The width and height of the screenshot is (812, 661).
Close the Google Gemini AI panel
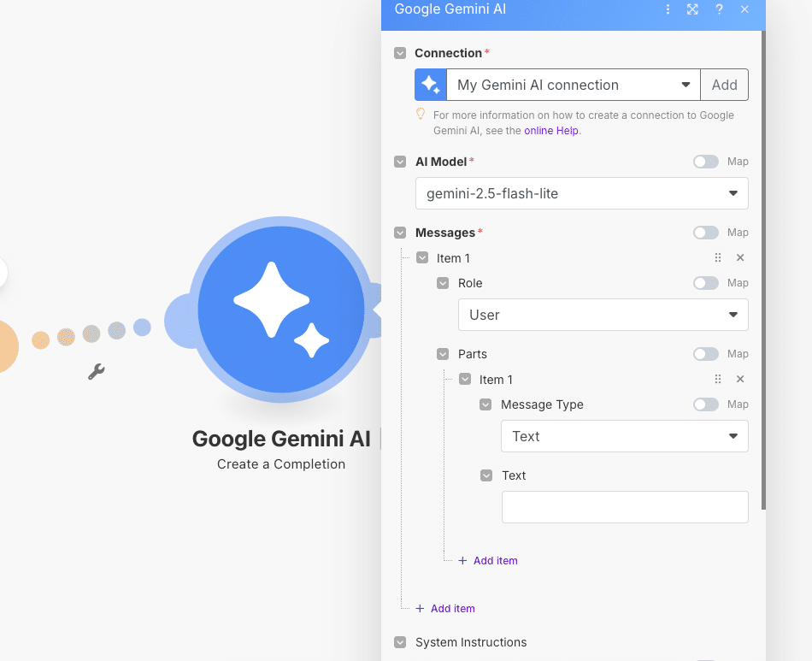point(744,9)
